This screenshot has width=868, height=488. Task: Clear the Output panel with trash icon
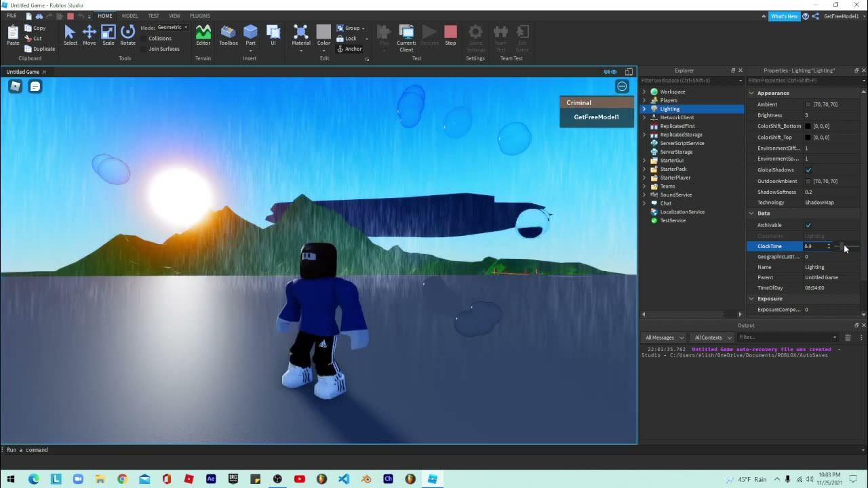848,338
